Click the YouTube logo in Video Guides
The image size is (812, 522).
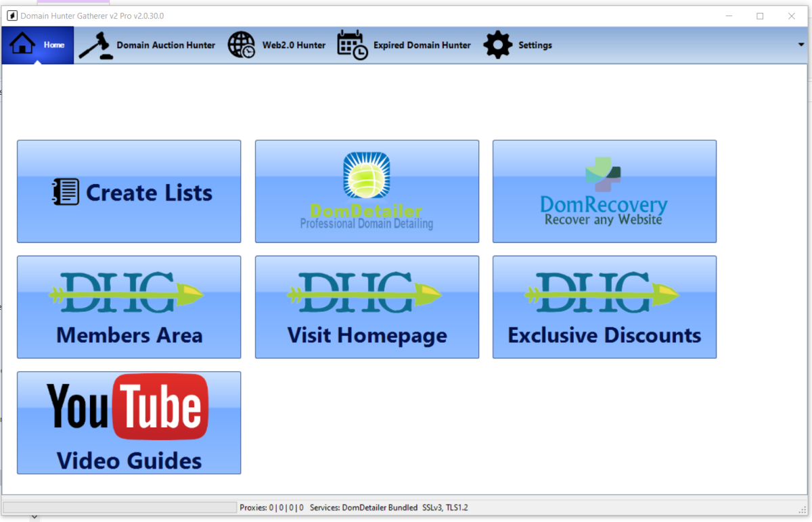point(127,407)
